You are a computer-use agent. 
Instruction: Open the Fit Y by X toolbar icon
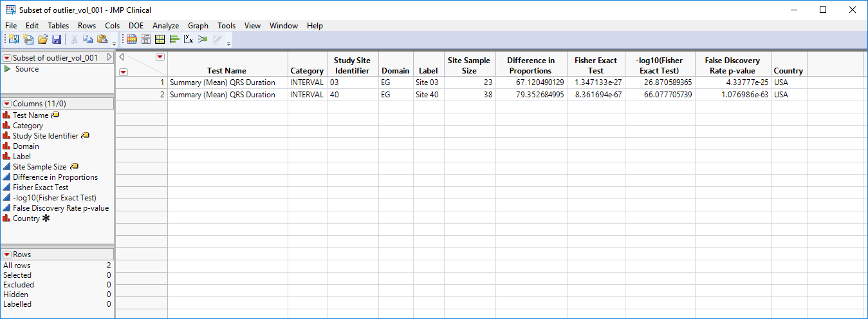(189, 39)
